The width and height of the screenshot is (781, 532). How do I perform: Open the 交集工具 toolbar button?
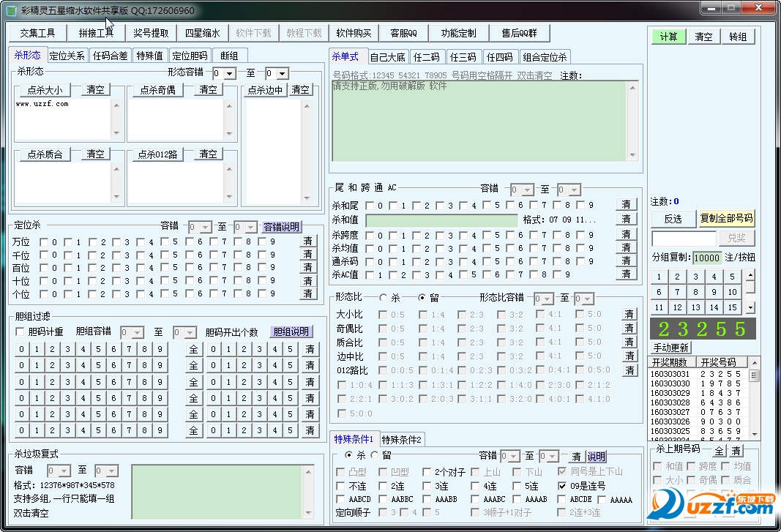point(38,34)
